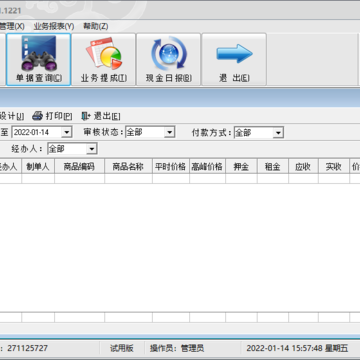Click the 审核状态 field showing 全部

(150, 132)
